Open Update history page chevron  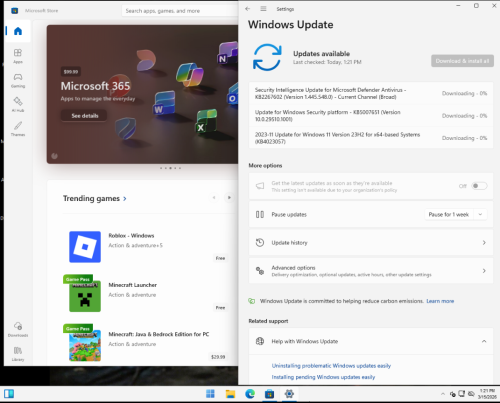click(x=484, y=242)
